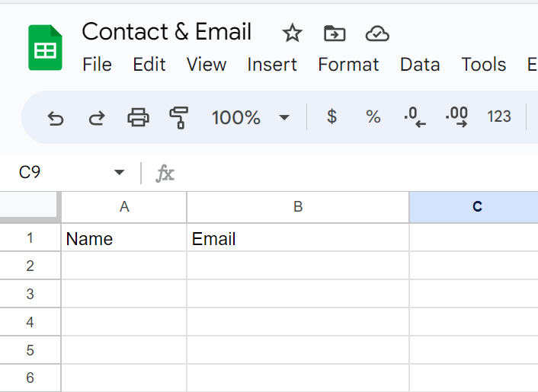Format as percent

(373, 116)
